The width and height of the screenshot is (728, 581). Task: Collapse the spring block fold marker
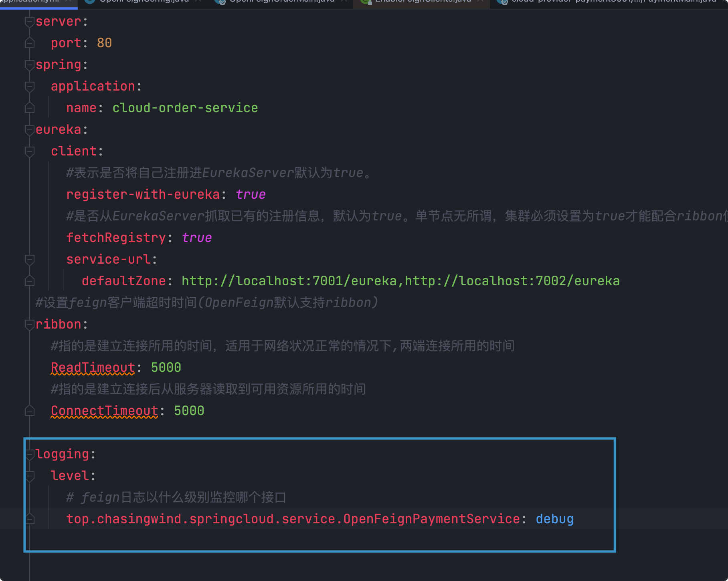(29, 65)
